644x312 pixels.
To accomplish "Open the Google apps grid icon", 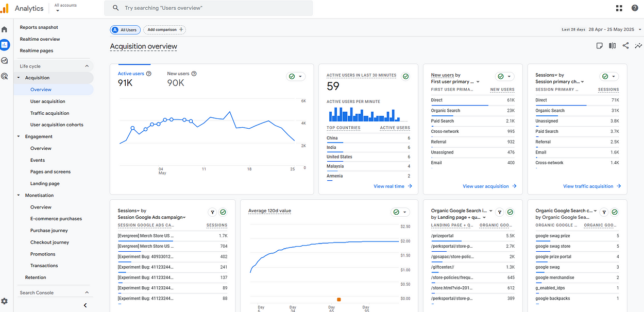I will pyautogui.click(x=619, y=8).
